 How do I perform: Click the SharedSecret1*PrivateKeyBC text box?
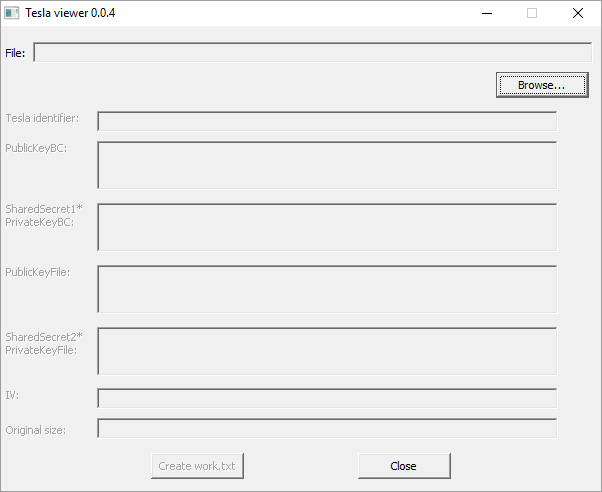point(327,227)
